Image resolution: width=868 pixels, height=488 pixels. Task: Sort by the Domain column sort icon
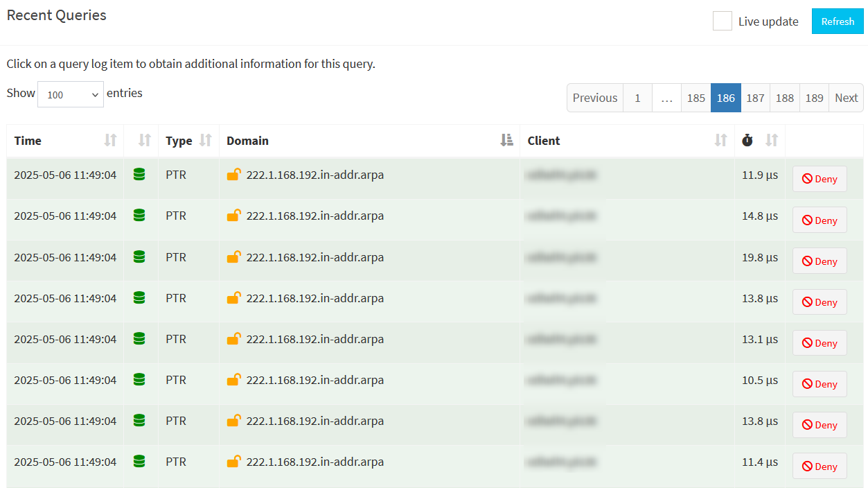(506, 141)
